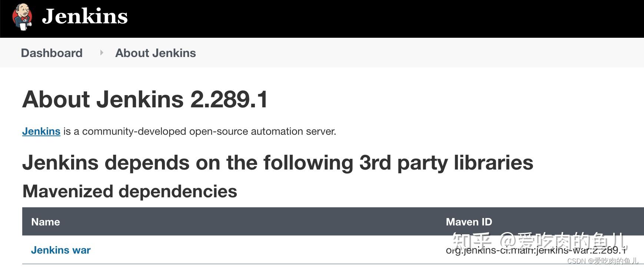Click the Maven ID column header
Image resolution: width=644 pixels, height=268 pixels.
(468, 221)
